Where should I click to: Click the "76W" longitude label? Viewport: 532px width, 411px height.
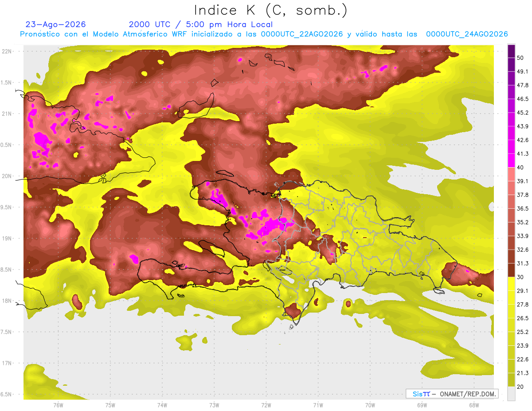58,405
